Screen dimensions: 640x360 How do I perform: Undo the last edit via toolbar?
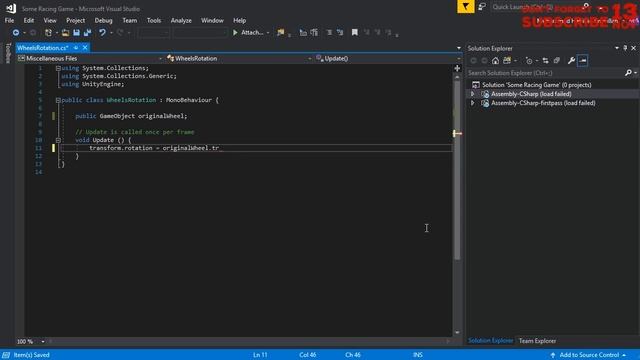[102, 32]
